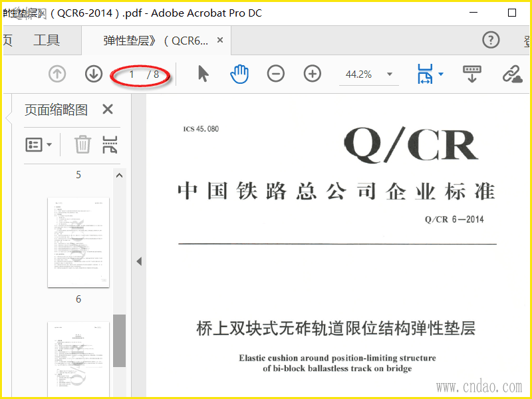Click the page layout icon beside trash
532x399 pixels.
(x=110, y=144)
